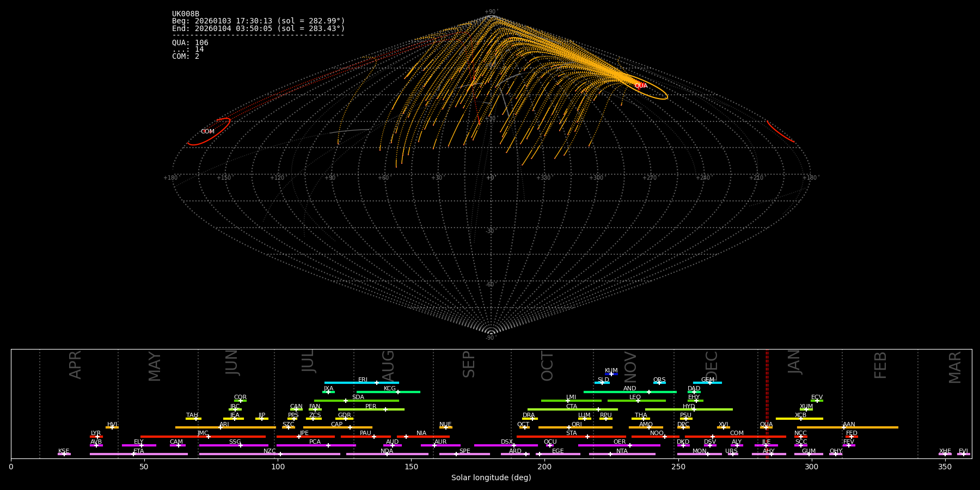Click the AUG month label in timeline
Image resolution: width=980 pixels, height=490 pixels.
(x=388, y=365)
